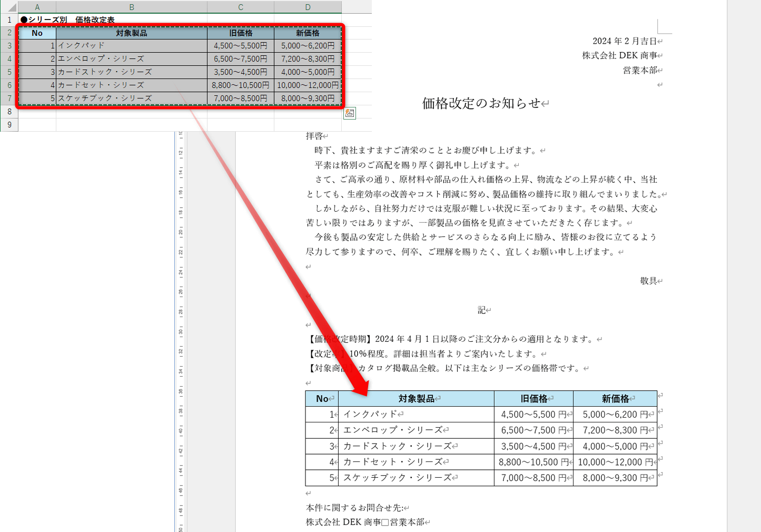This screenshot has width=761, height=532.
Task: Select column C header in Excel
Action: [241, 7]
